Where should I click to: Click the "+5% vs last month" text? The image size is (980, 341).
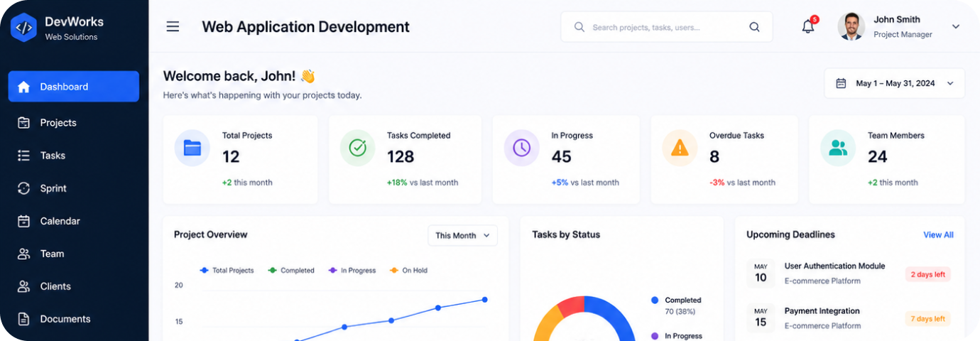585,183
